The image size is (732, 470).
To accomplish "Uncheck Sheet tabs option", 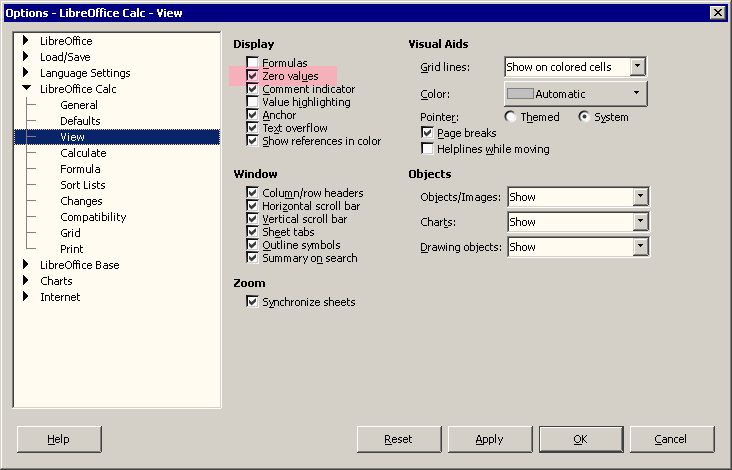I will click(253, 232).
